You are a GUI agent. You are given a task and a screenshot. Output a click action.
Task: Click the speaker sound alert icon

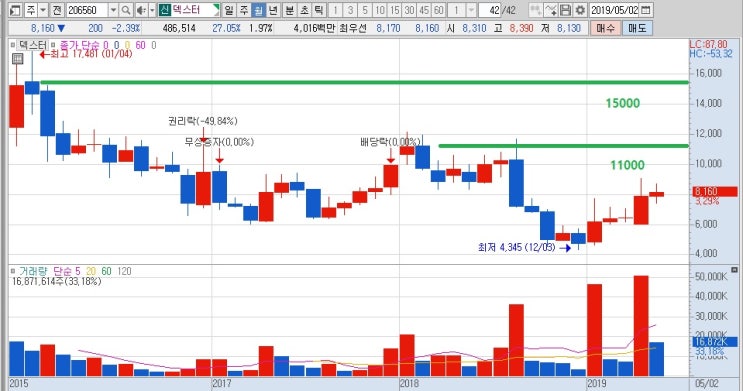click(x=141, y=10)
